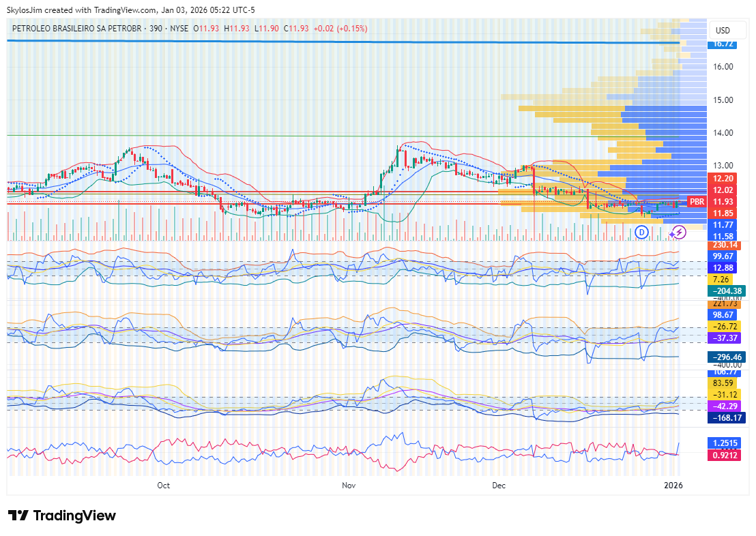The width and height of the screenshot is (756, 536).
Task: Click the chart title PETROLEO BRASILEIRO SA PETROBR
Action: click(x=76, y=29)
